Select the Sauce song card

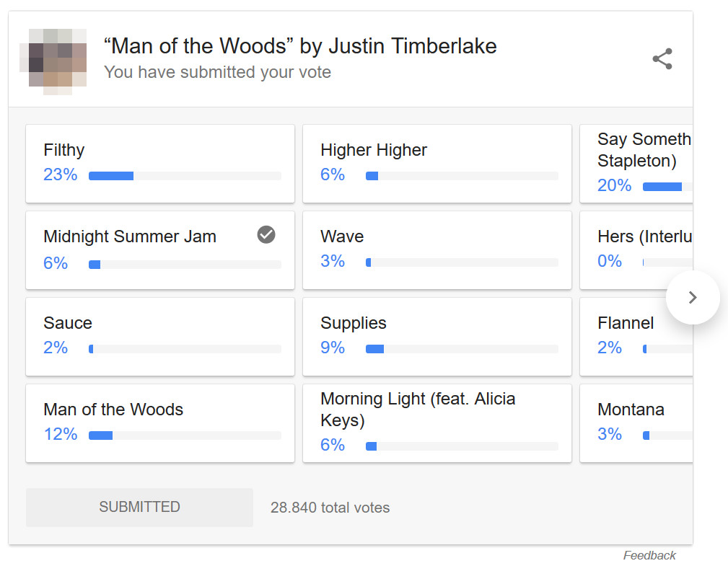(x=160, y=336)
